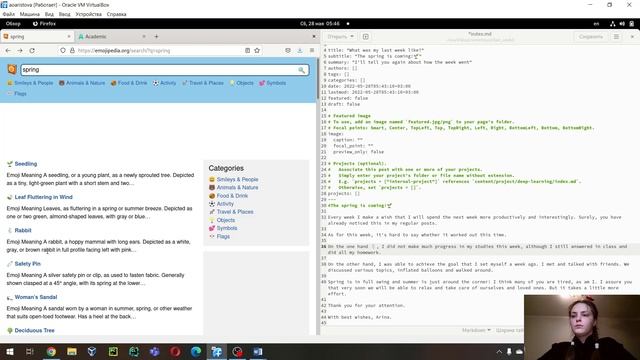Launch Chrome from Windows taskbar
Image resolution: width=640 pixels, height=360 pixels.
51,351
